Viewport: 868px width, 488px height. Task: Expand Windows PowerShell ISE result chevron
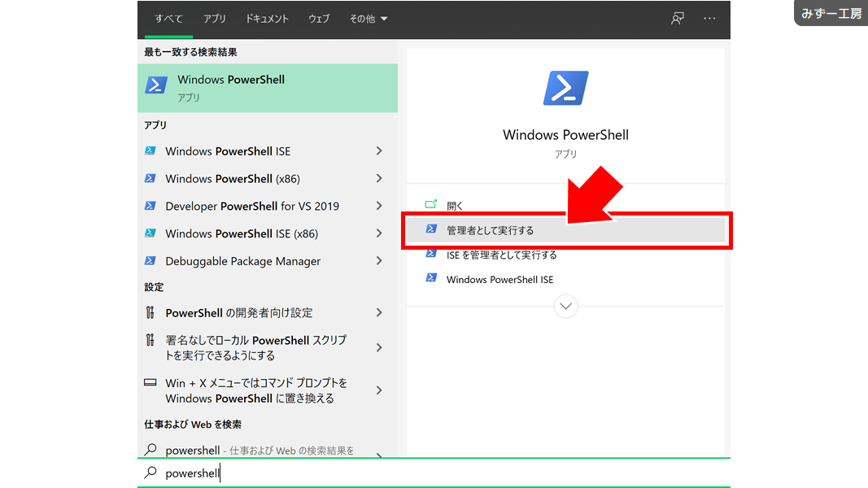pyautogui.click(x=379, y=150)
